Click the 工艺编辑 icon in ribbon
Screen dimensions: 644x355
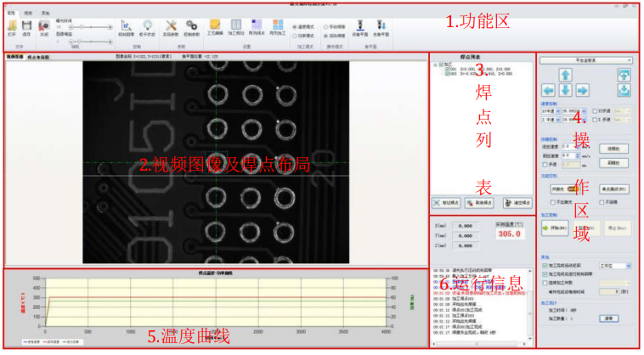tap(215, 26)
